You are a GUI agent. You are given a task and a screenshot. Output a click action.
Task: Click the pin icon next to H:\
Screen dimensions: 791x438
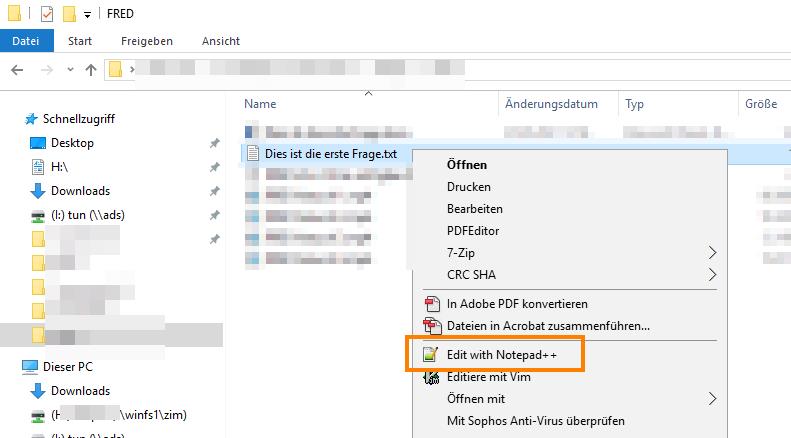pos(215,167)
